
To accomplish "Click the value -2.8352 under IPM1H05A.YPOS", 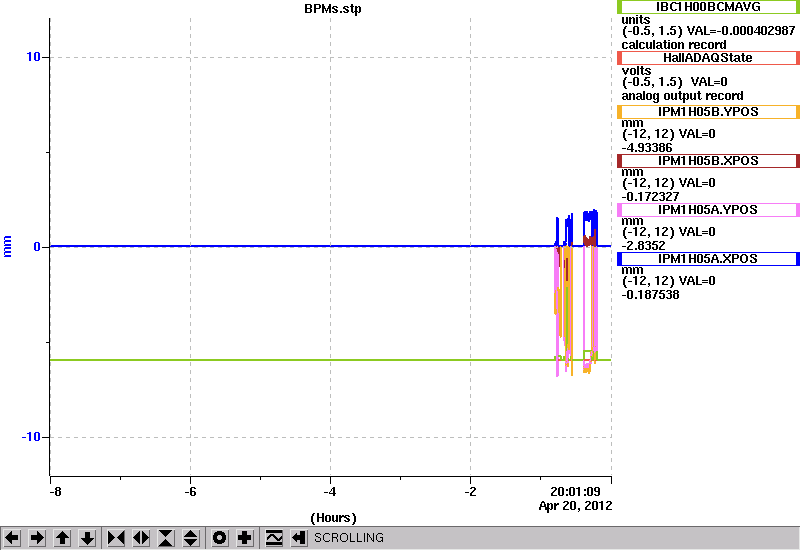I will tap(643, 246).
